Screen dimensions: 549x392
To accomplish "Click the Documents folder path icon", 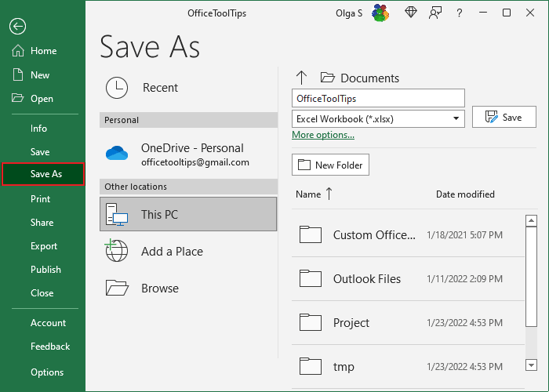I will tap(327, 78).
